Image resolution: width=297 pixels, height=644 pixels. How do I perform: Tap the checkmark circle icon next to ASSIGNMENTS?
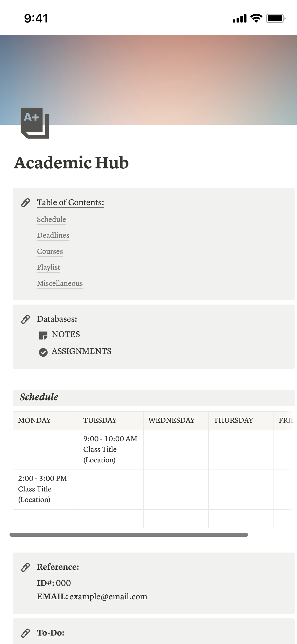tap(43, 352)
